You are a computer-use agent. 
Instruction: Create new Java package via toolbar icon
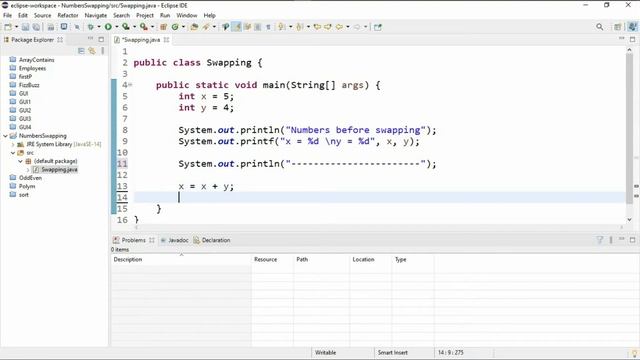tap(163, 27)
